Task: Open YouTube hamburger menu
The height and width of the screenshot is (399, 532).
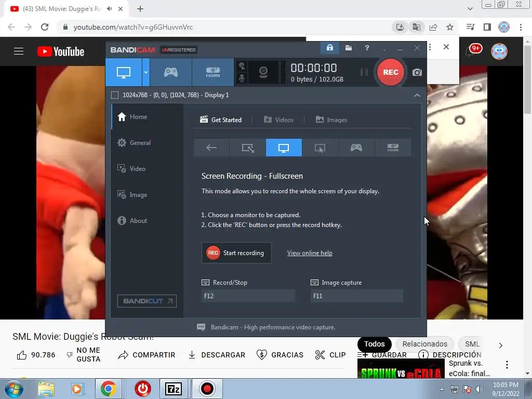Action: click(x=19, y=51)
